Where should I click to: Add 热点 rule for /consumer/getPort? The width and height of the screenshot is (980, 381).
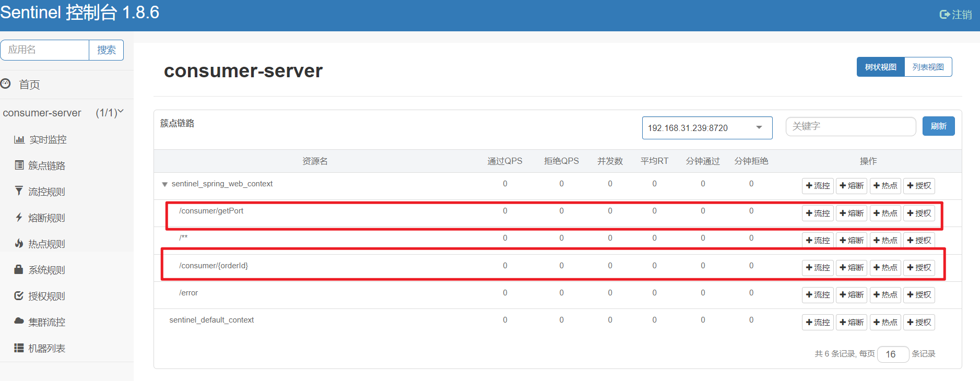point(885,213)
